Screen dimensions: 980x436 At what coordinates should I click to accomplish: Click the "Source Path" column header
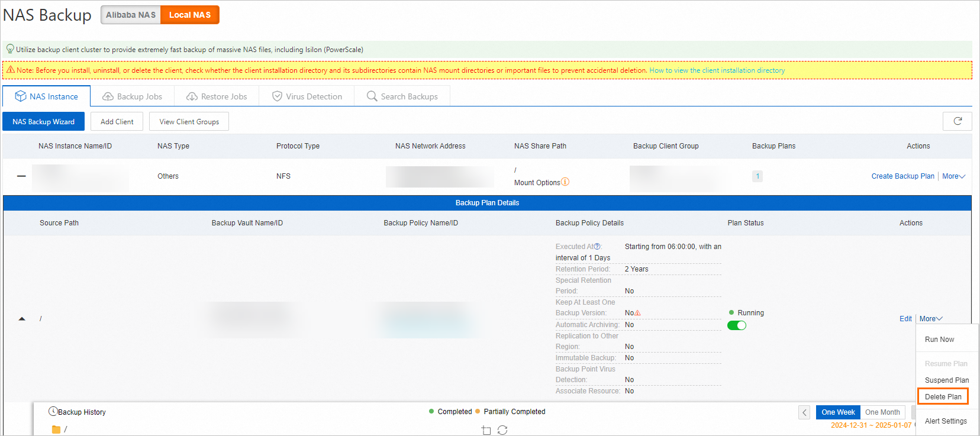(x=59, y=223)
